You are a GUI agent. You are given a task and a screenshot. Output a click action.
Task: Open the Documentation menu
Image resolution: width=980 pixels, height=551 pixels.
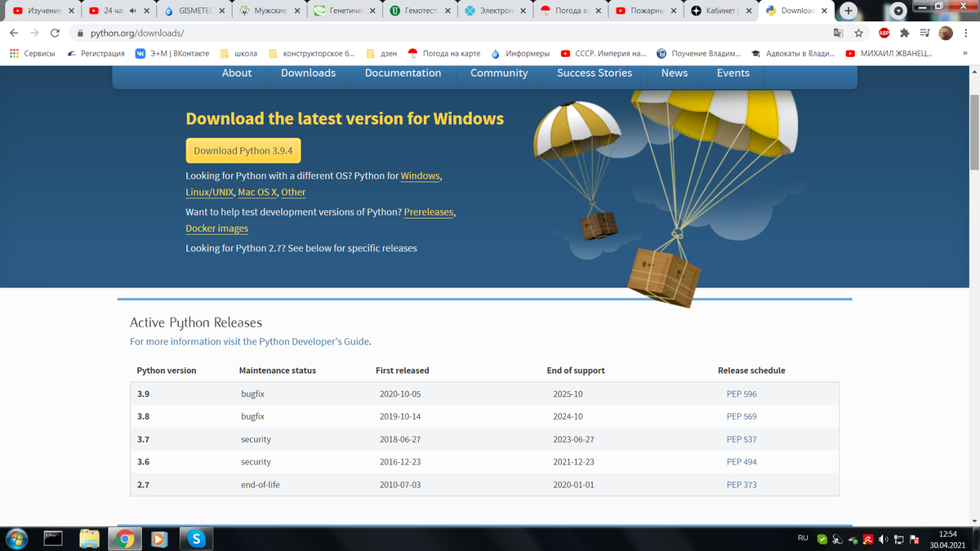(x=403, y=73)
